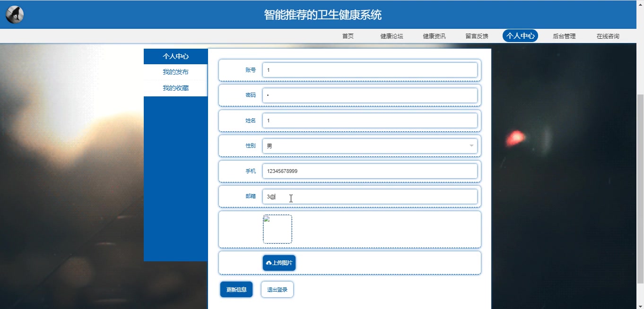Open 后台管理 in the top navigation
The width and height of the screenshot is (644, 309).
click(564, 36)
